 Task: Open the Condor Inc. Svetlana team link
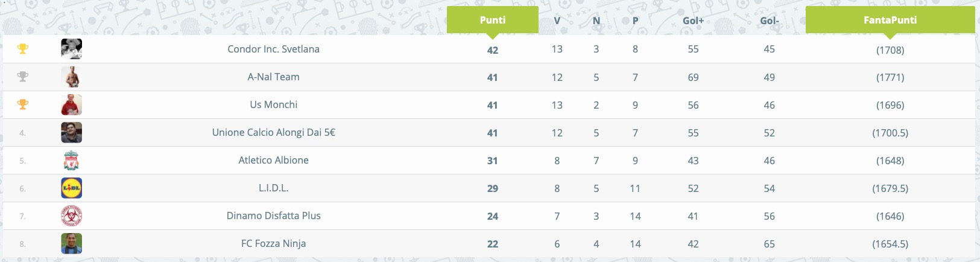273,49
